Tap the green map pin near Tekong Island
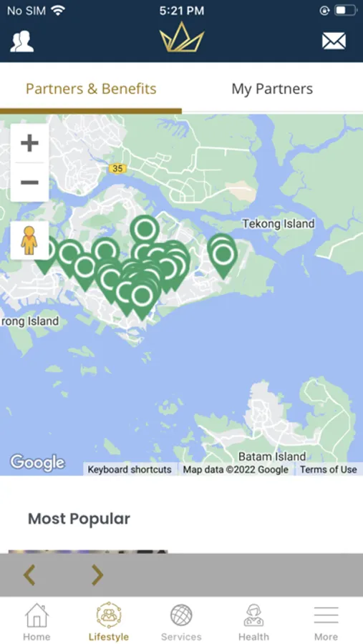The height and width of the screenshot is (644, 363). [223, 256]
